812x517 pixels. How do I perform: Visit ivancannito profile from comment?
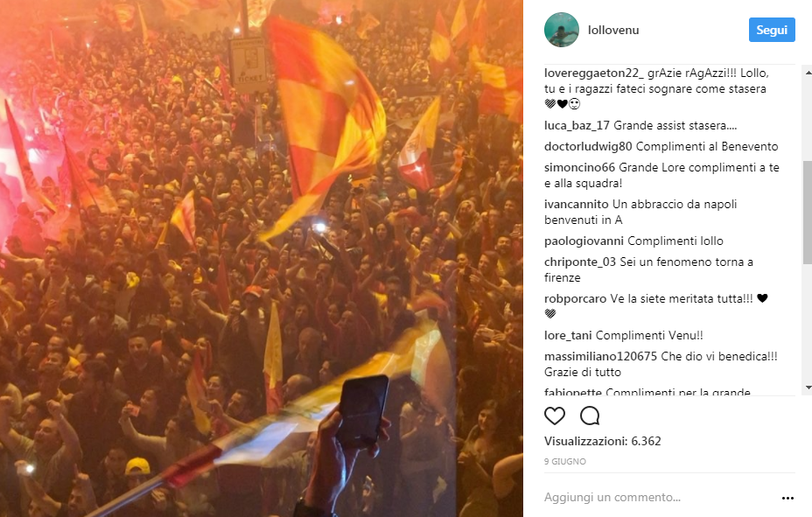point(577,205)
